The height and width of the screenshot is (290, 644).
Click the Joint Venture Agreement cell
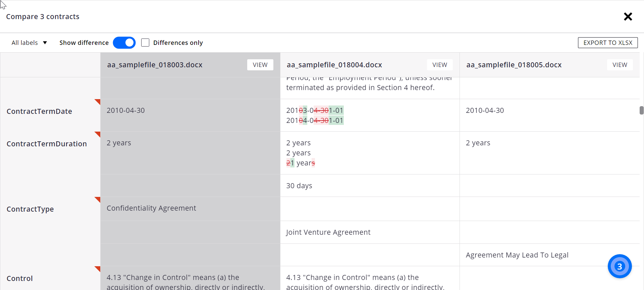(328, 232)
